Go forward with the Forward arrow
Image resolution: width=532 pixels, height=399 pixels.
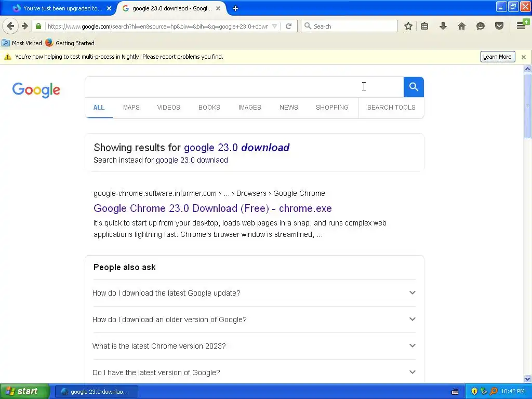(x=25, y=26)
